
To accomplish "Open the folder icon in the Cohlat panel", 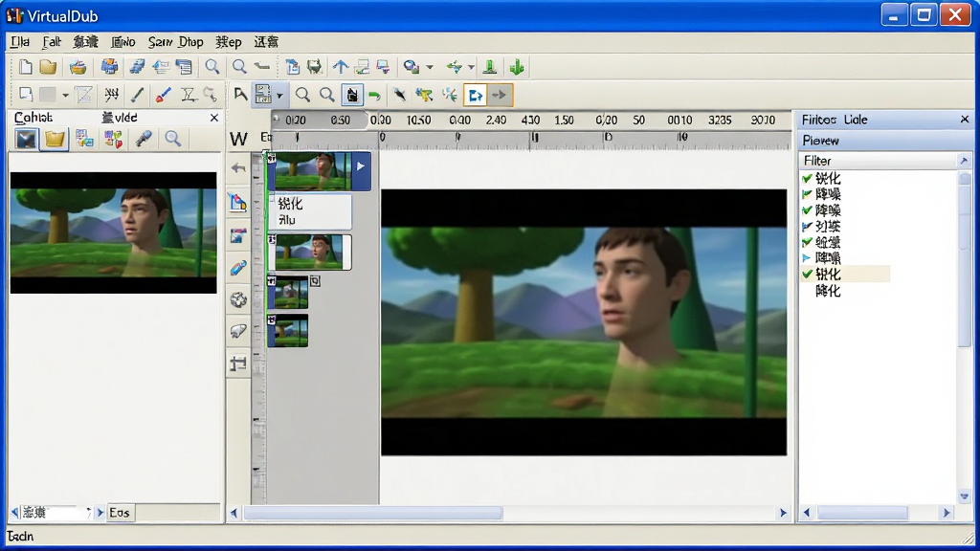I will coord(55,139).
